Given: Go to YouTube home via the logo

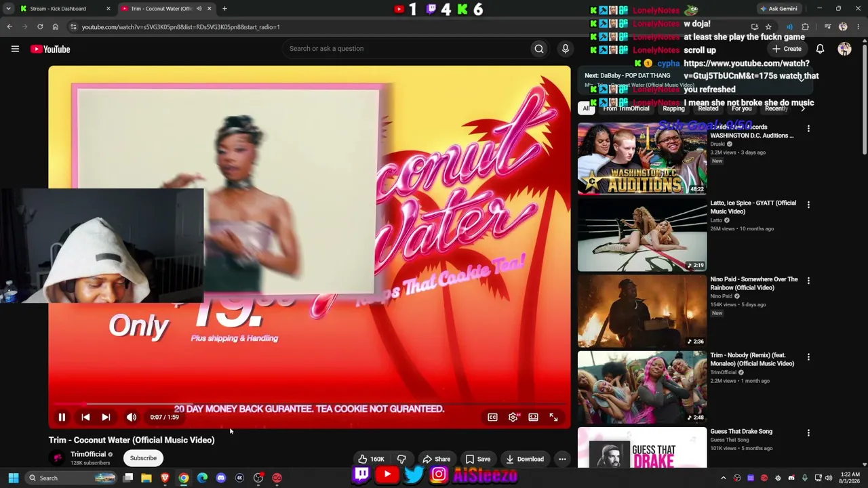Looking at the screenshot, I should point(50,49).
